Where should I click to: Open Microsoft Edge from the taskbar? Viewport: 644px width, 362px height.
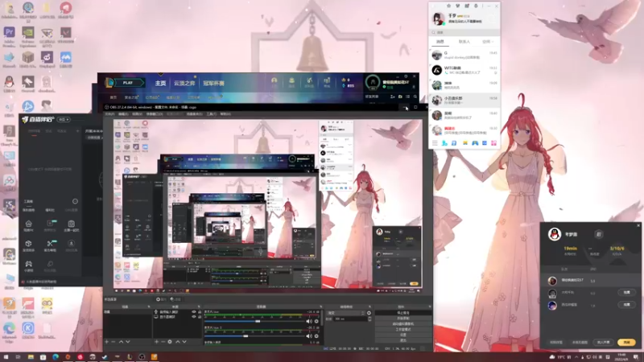[56, 357]
